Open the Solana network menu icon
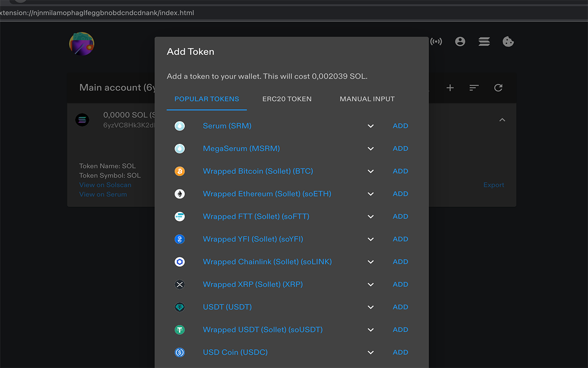The width and height of the screenshot is (588, 368). coord(484,42)
